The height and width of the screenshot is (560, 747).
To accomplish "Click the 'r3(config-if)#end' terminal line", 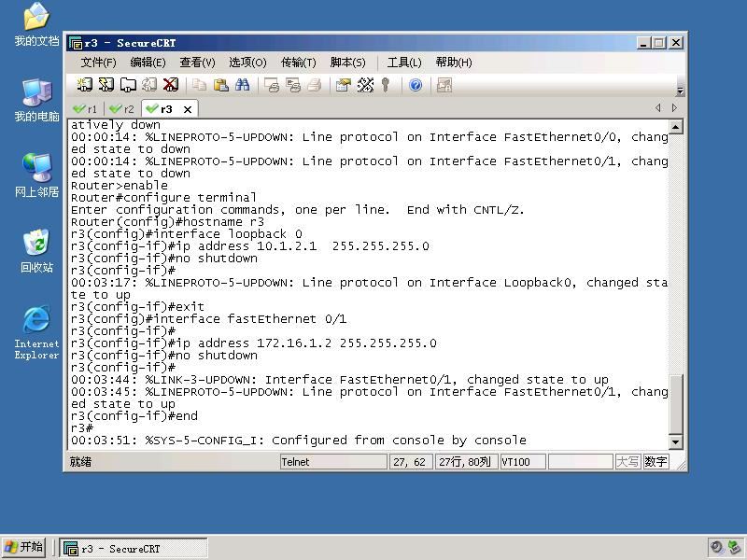I will tap(134, 416).
